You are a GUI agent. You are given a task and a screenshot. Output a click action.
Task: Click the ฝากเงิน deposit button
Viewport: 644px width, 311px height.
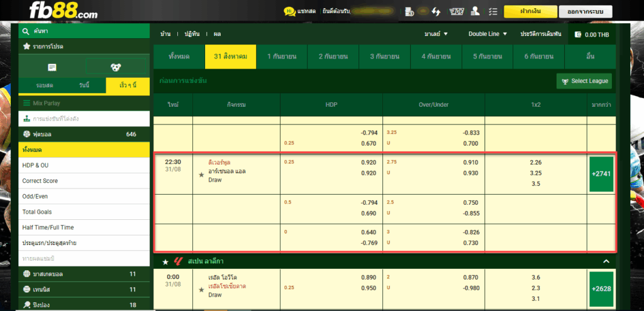(x=530, y=11)
